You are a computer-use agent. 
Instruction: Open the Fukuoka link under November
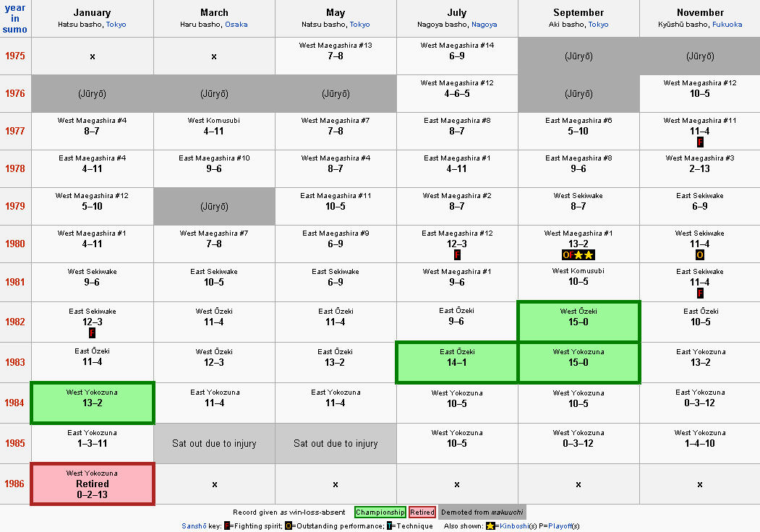pos(727,25)
